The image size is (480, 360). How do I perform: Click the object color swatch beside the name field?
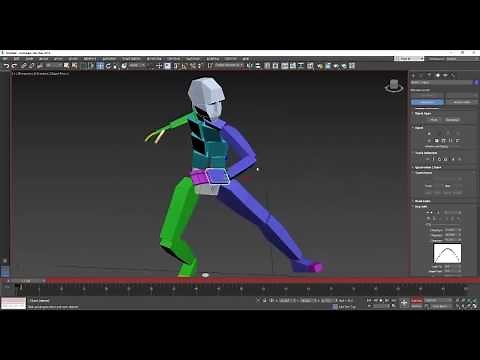tap(477, 82)
